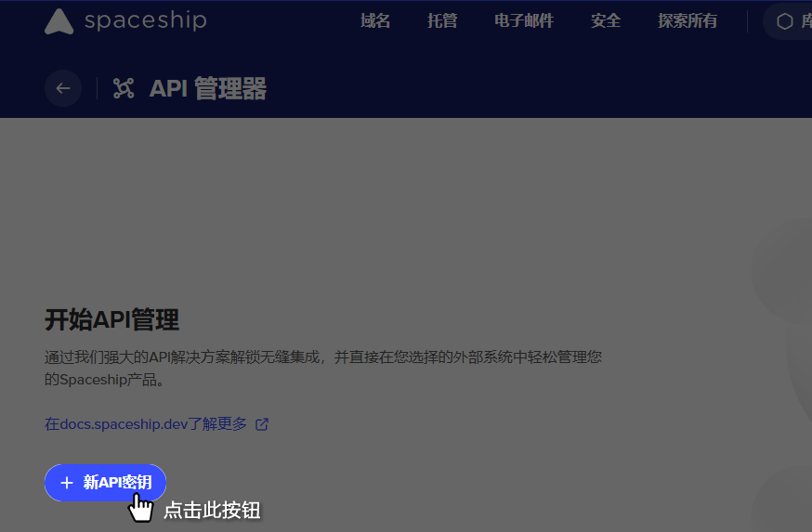This screenshot has width=812, height=532.
Task: Open the 在docs.spaceship.dev了解更多 link
Action: pyautogui.click(x=146, y=424)
